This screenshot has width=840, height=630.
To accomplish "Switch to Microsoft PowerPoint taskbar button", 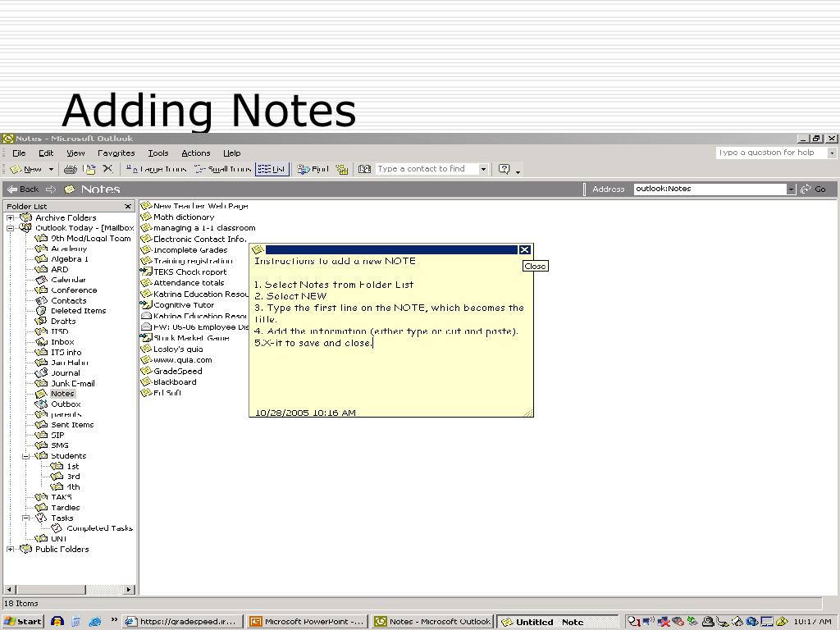I will pyautogui.click(x=308, y=622).
